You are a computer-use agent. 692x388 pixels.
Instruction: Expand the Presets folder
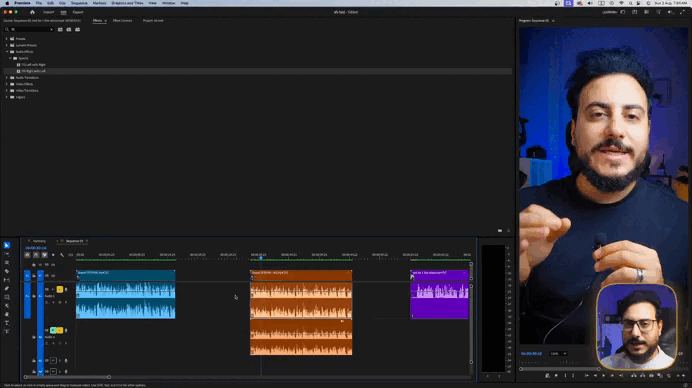[x=7, y=39]
